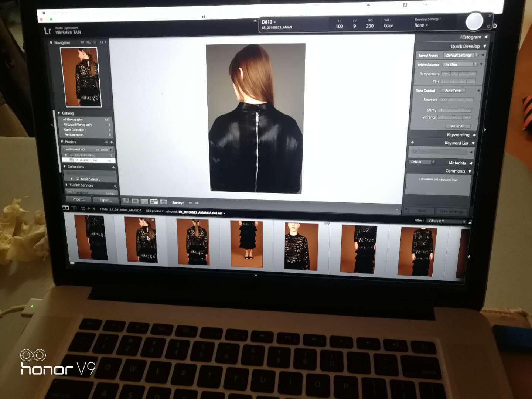Decrease Exposure with double-left arrow button

(443, 99)
